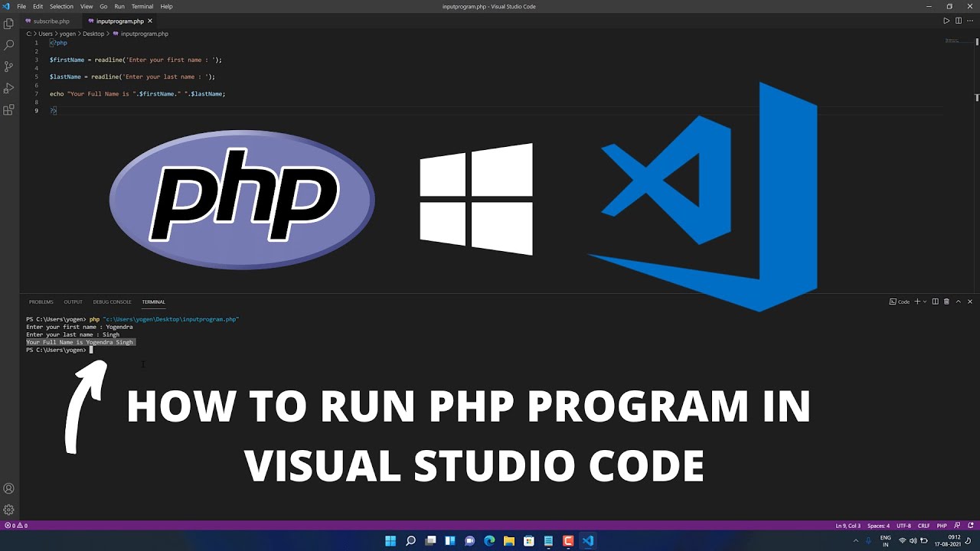Open the Selection menu

61,6
